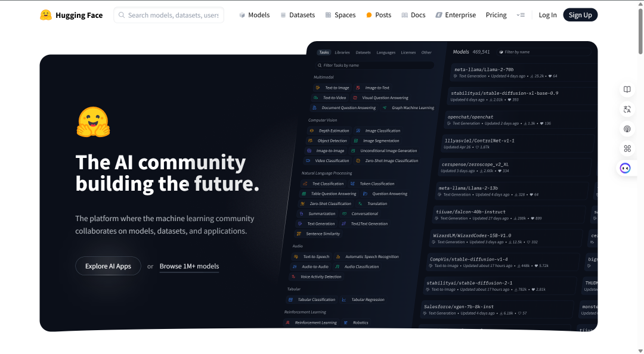Click the purple robot face assistant icon
The width and height of the screenshot is (644, 354).
tap(625, 168)
